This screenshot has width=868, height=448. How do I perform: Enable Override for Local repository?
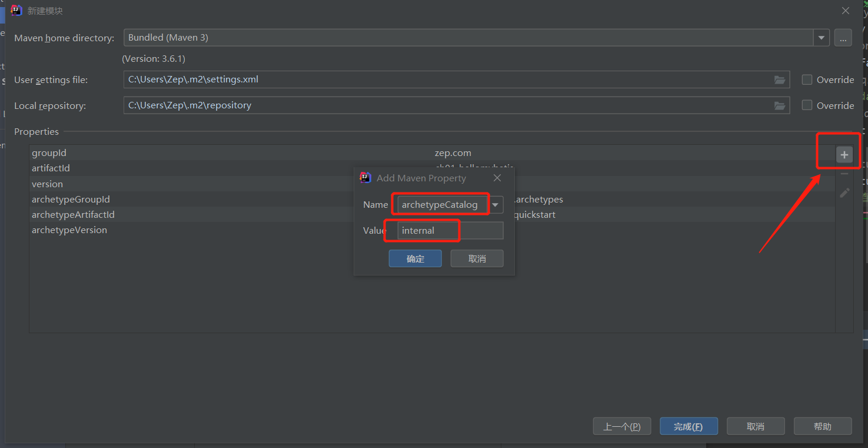pos(807,105)
